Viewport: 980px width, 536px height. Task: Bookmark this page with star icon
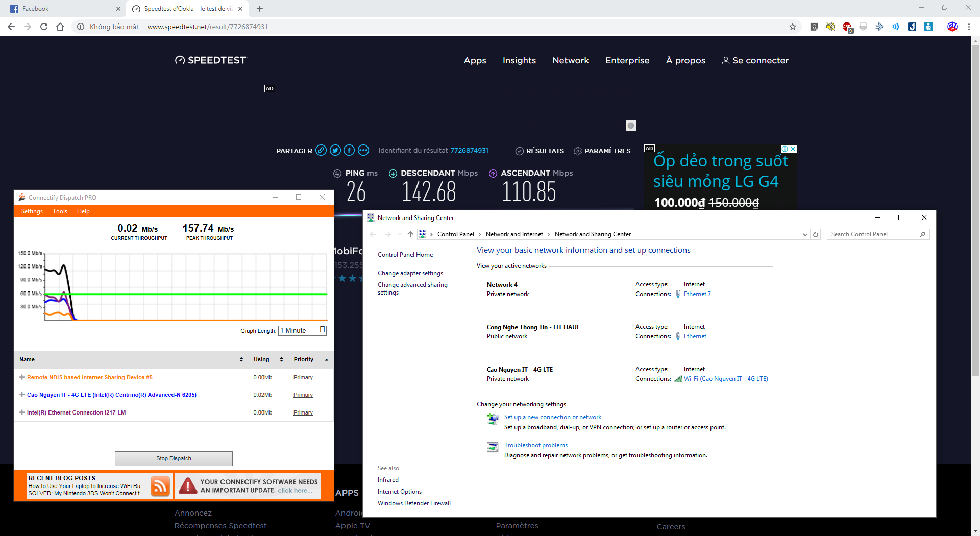793,27
